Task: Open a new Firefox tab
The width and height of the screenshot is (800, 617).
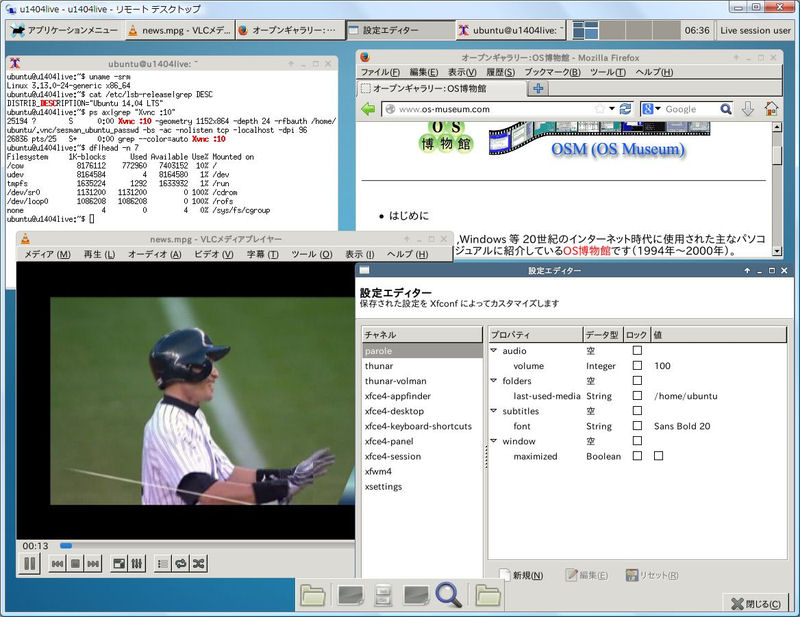Action: pyautogui.click(x=538, y=88)
